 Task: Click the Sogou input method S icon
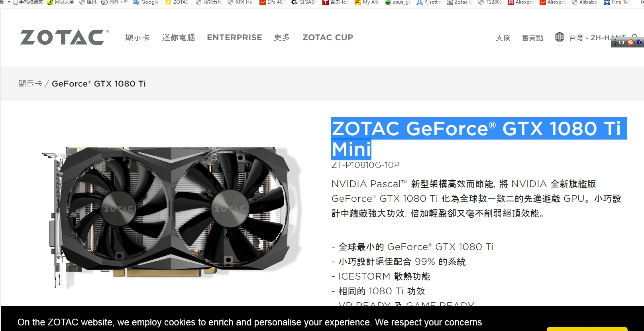630,42
